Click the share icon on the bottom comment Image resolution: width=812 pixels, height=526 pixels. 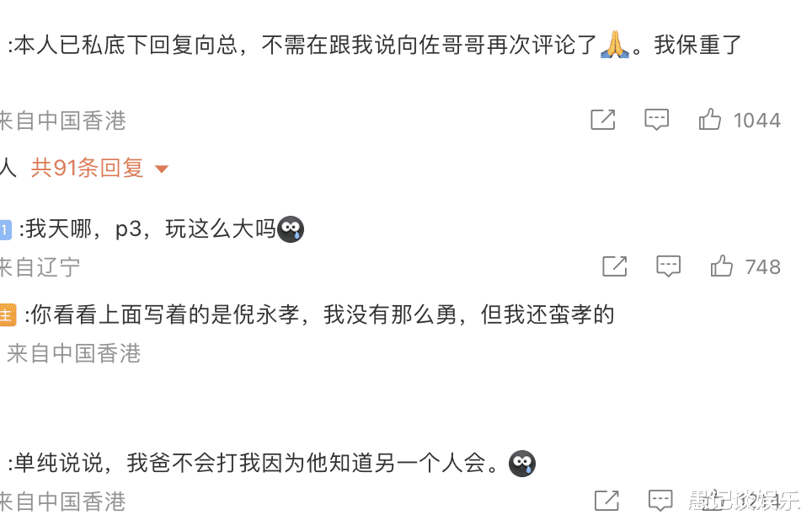(x=606, y=500)
